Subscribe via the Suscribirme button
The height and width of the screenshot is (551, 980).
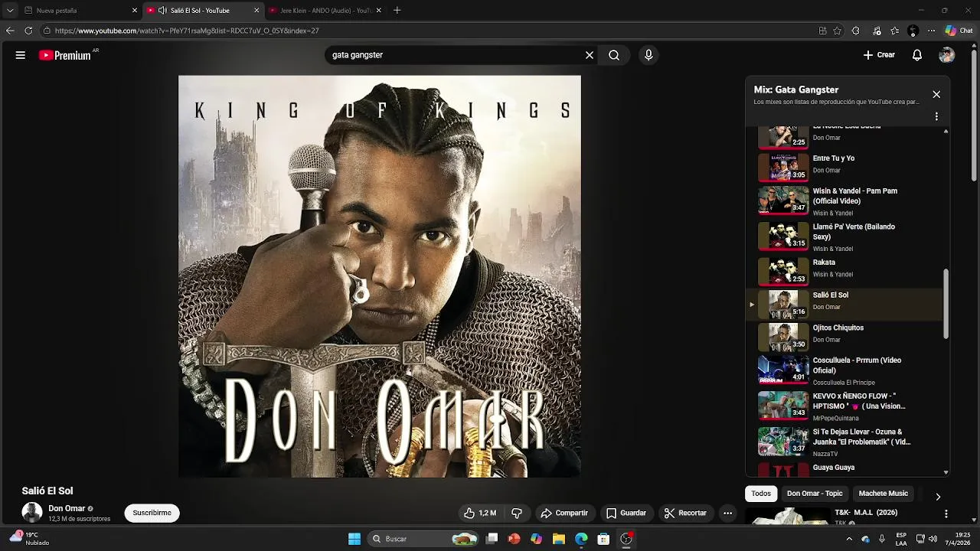click(152, 513)
